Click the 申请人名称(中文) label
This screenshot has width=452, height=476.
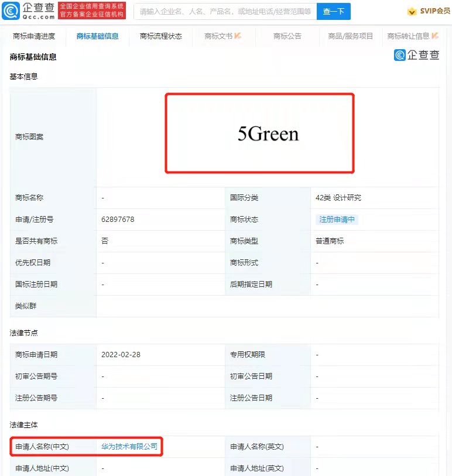42,447
